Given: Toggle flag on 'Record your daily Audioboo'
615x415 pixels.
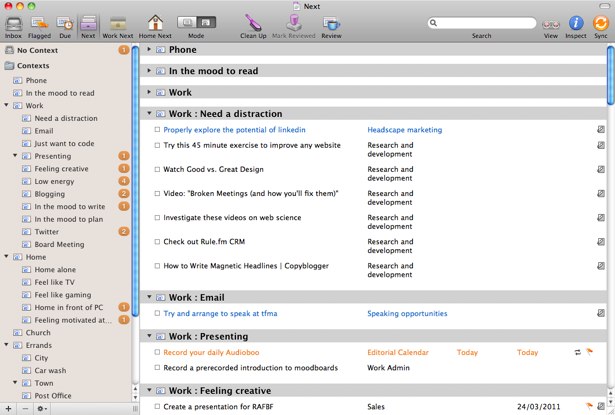Looking at the screenshot, I should [589, 352].
